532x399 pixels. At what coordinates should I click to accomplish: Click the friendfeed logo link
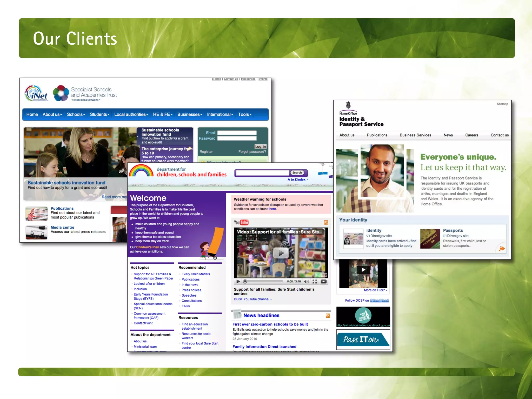coord(379,301)
